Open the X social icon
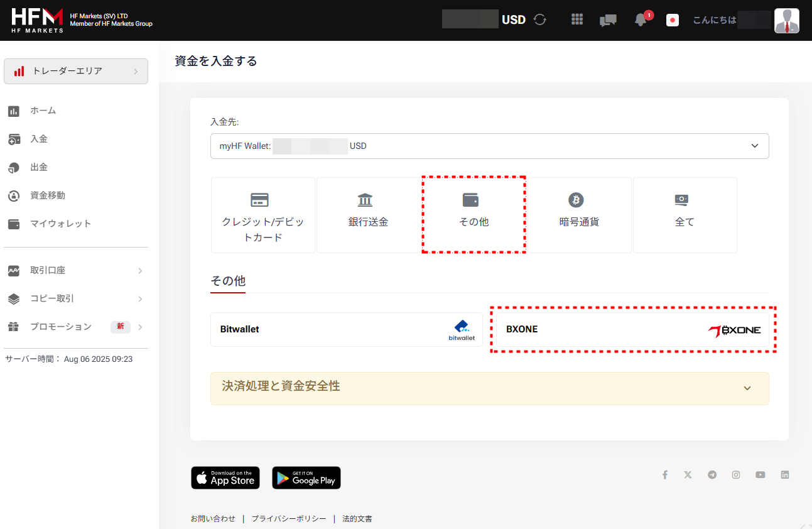Viewport: 812px width, 529px height. 688,475
